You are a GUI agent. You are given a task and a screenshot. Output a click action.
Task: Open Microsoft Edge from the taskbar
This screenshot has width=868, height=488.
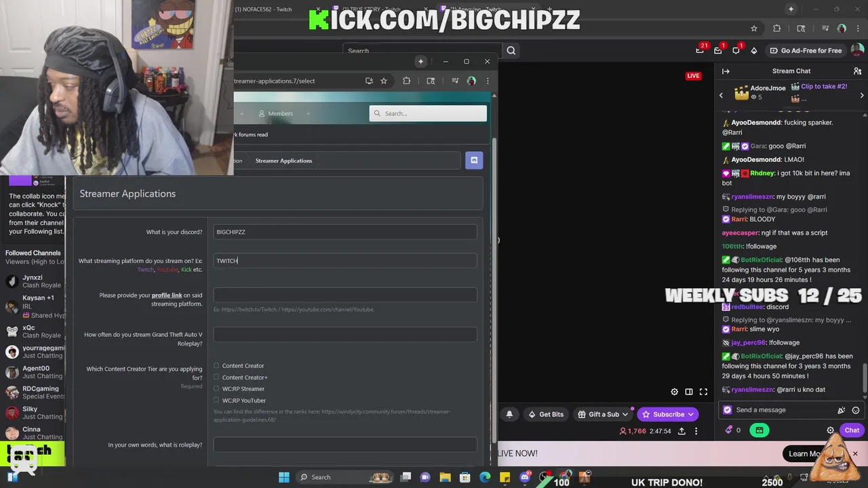coord(485,477)
